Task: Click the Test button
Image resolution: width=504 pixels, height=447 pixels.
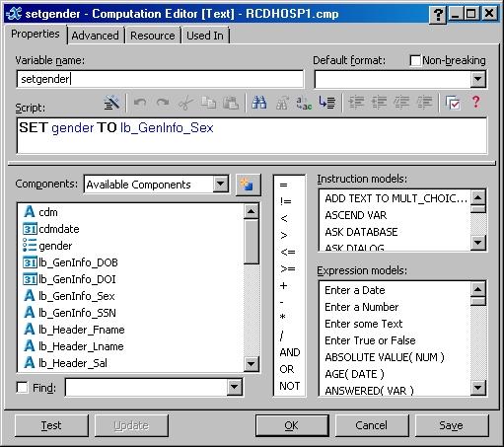Action: click(x=51, y=425)
